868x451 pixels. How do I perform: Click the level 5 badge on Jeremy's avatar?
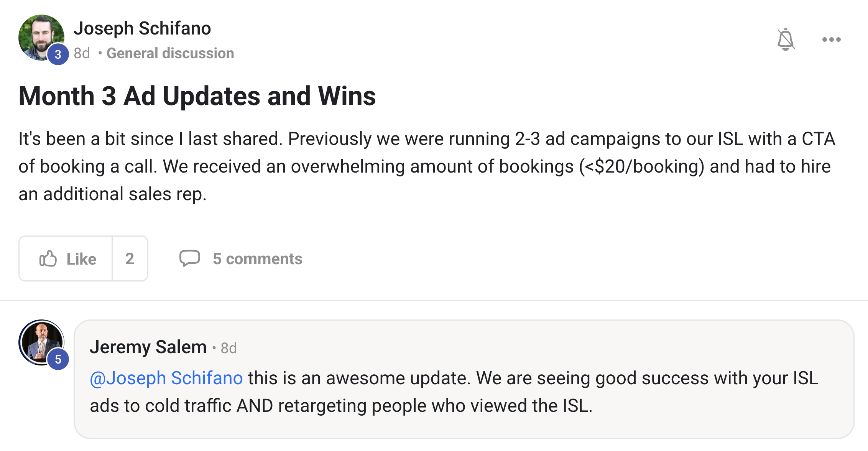58,359
